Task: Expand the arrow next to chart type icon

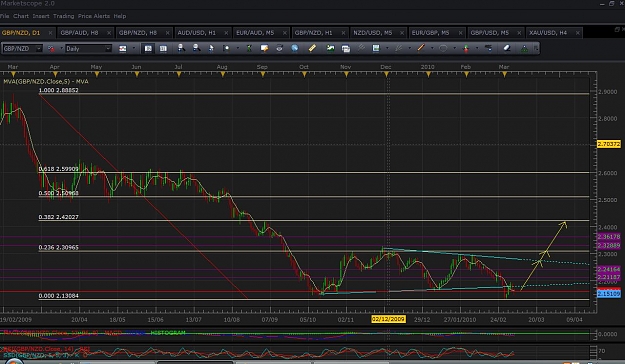Action: tap(133, 49)
